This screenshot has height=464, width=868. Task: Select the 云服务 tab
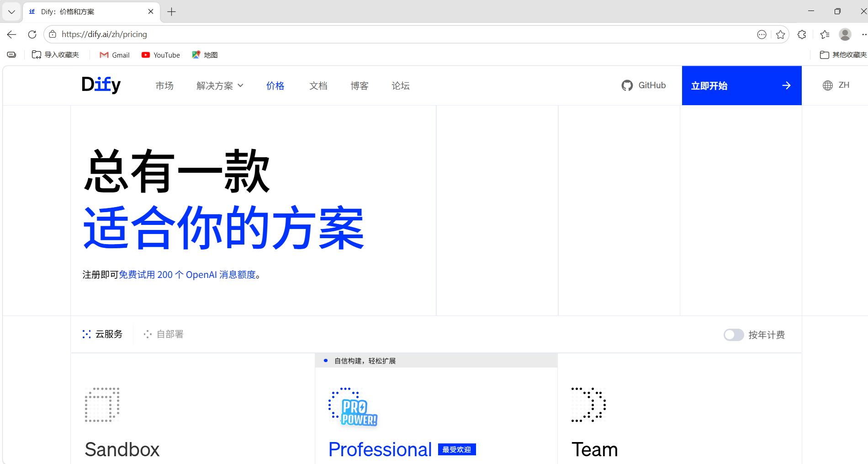point(103,334)
